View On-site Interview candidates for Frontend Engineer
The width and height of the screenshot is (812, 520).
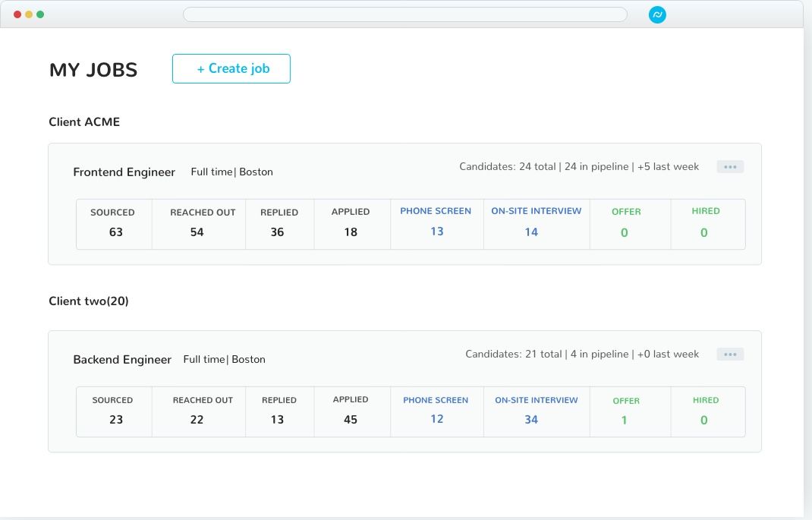click(x=537, y=222)
